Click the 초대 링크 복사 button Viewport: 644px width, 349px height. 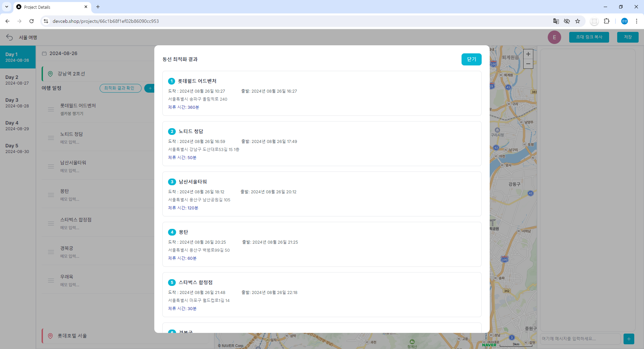pos(589,37)
